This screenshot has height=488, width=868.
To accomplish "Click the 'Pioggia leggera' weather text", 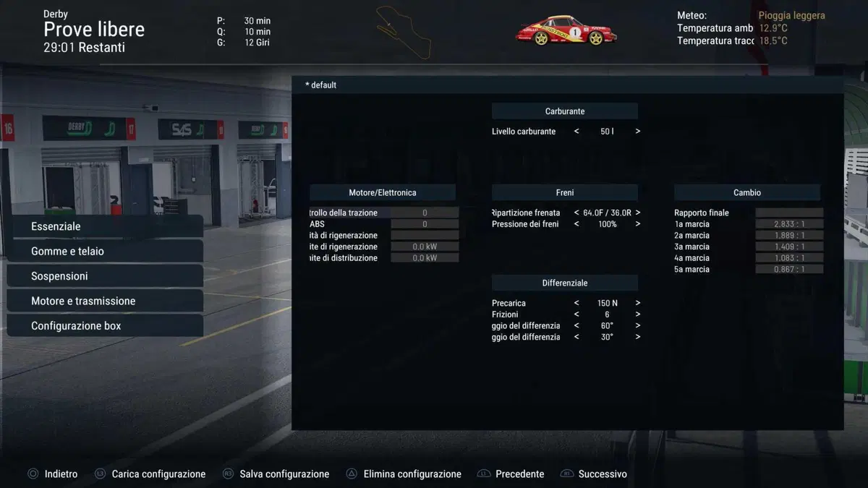I will [791, 15].
